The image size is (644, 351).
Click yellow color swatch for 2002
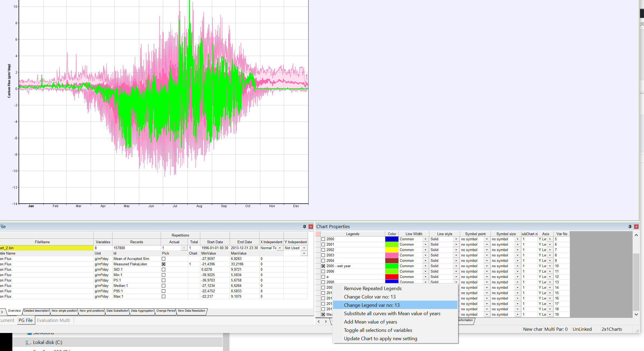(x=392, y=250)
